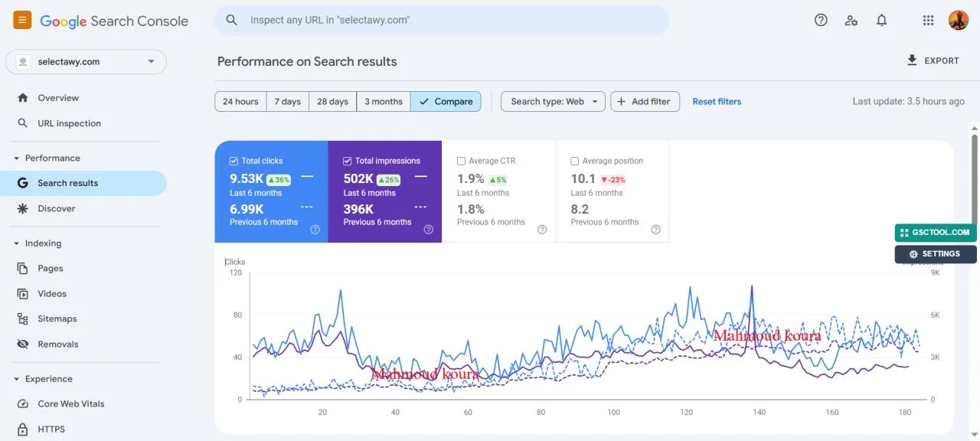Click the Average CTR metric card

[498, 191]
